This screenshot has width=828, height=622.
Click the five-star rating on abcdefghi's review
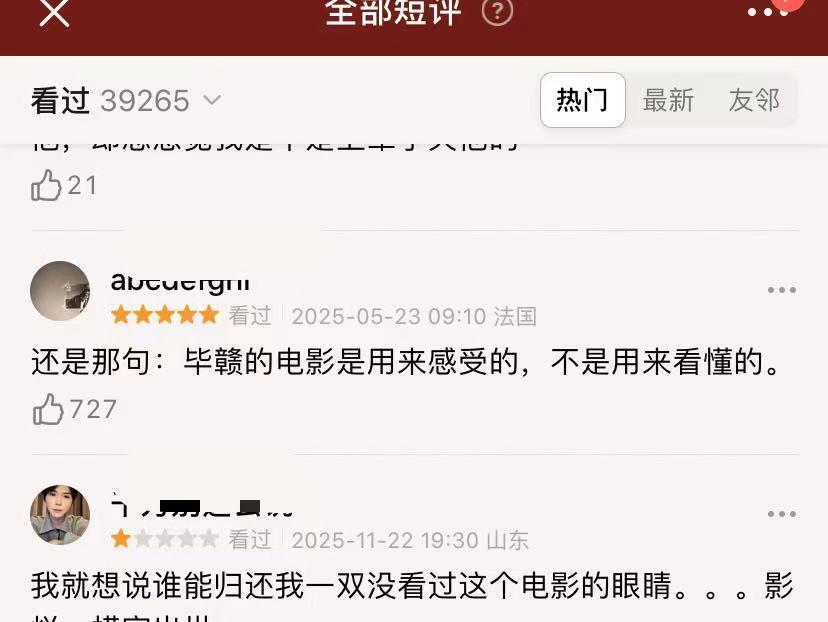pyautogui.click(x=165, y=315)
